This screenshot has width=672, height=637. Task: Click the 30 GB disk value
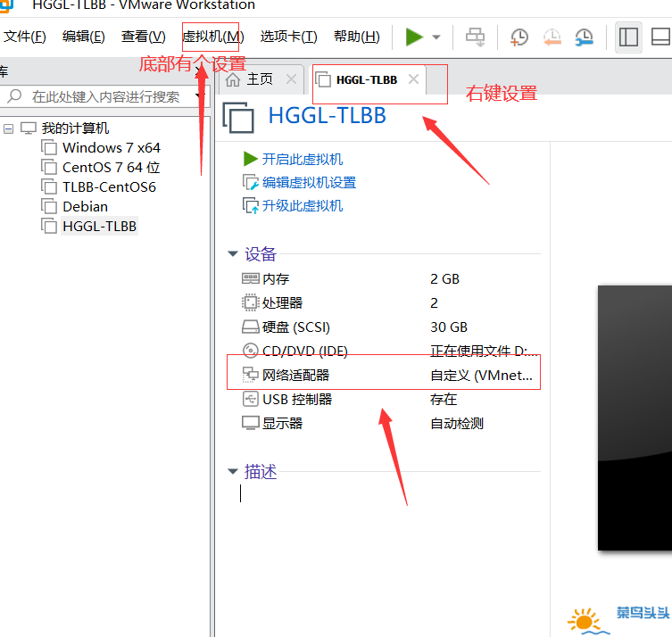click(x=449, y=327)
